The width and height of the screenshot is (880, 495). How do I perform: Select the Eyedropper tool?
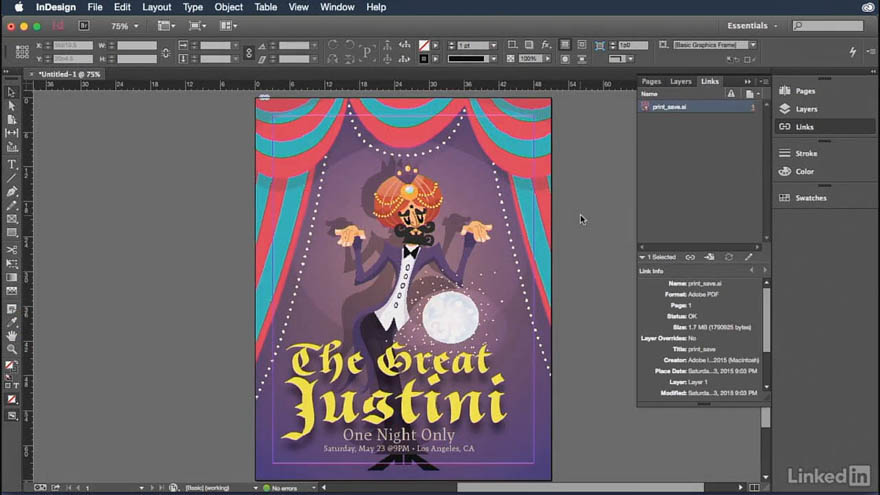pos(11,322)
